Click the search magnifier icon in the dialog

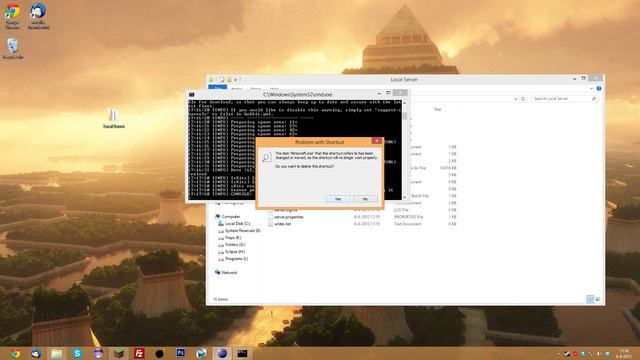click(x=267, y=157)
